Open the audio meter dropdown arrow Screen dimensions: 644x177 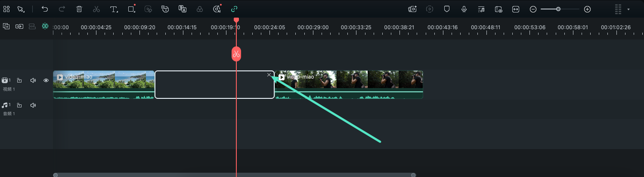[629, 9]
